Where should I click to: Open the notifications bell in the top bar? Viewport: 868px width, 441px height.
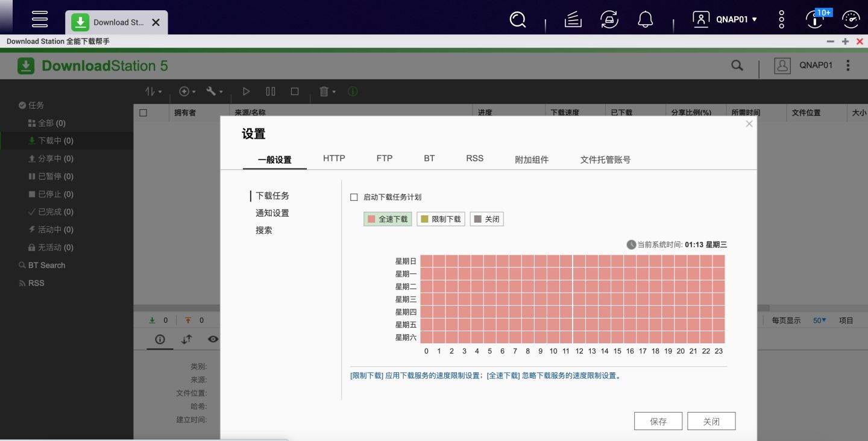pos(644,19)
